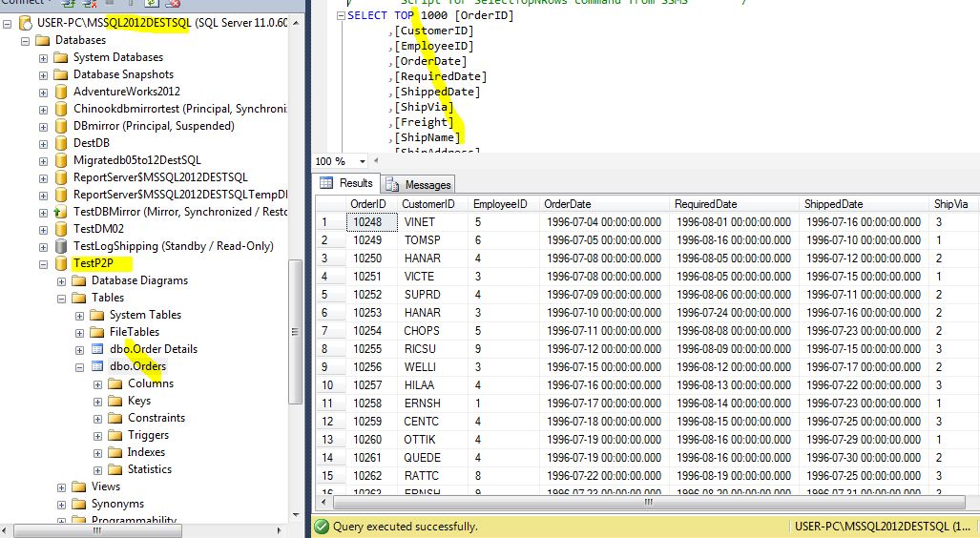The height and width of the screenshot is (538, 980).
Task: Click the TestP2P database icon
Action: [61, 263]
